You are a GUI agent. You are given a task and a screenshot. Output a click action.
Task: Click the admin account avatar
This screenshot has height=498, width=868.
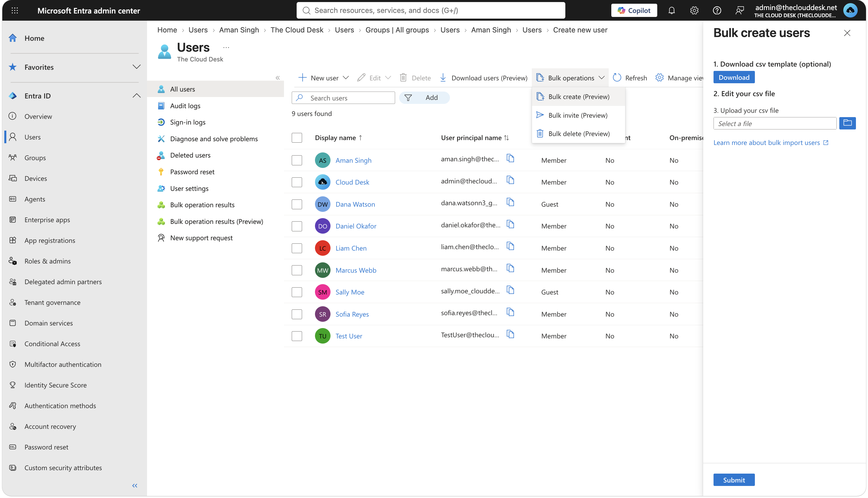coord(850,10)
